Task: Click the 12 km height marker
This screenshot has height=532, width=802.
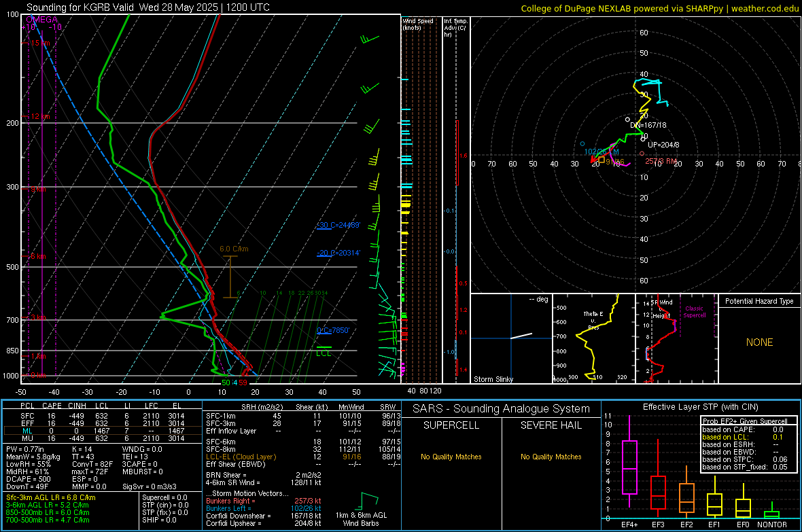Action: click(39, 117)
